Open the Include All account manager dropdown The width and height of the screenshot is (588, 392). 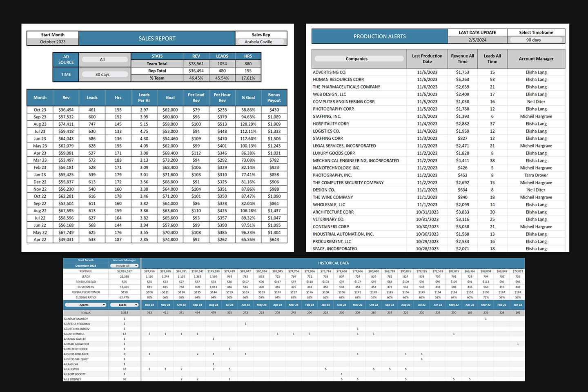124,266
